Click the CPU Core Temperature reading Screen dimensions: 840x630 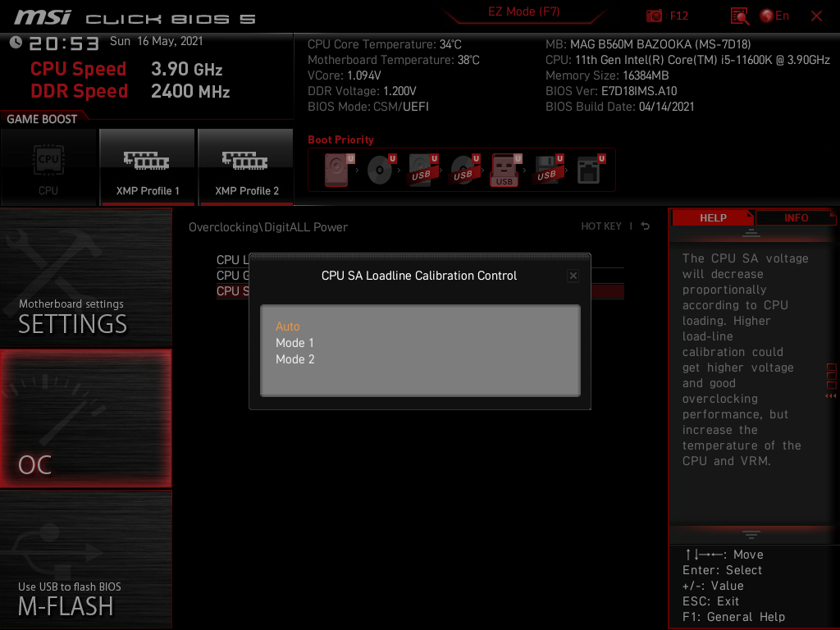tap(385, 44)
